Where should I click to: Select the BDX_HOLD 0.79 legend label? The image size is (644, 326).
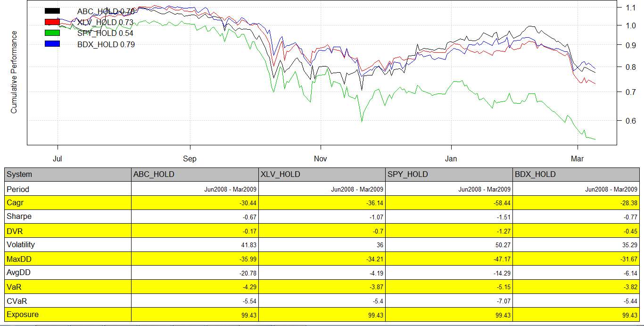pyautogui.click(x=106, y=44)
